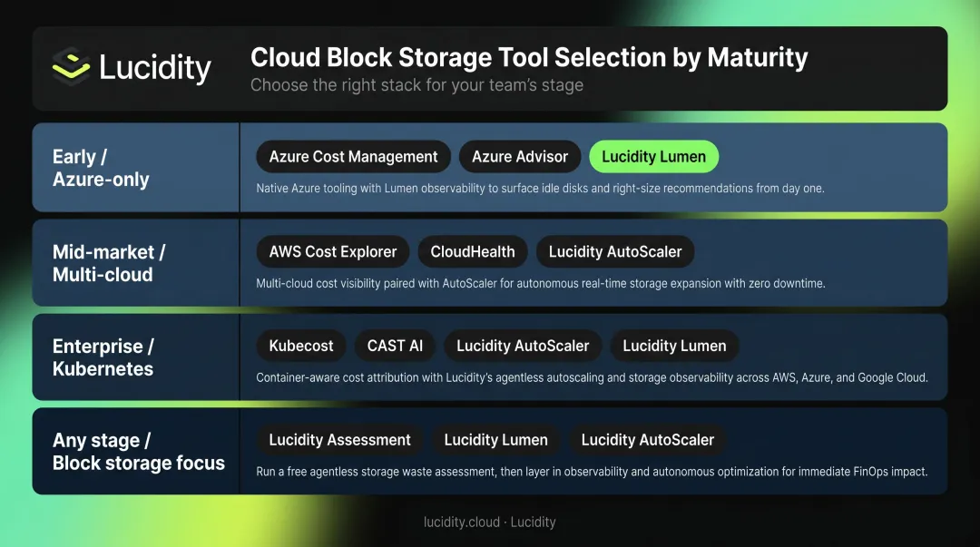Image resolution: width=980 pixels, height=547 pixels.
Task: Click subtitle Choose the right stack text
Action: 416,85
